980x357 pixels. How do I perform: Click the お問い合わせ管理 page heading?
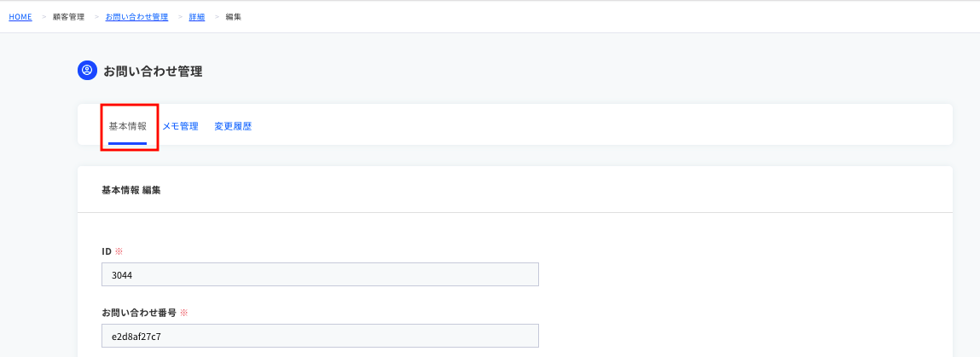(x=153, y=72)
